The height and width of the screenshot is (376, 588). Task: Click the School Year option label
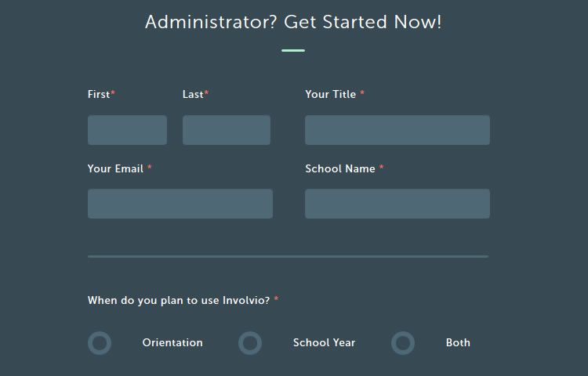324,343
